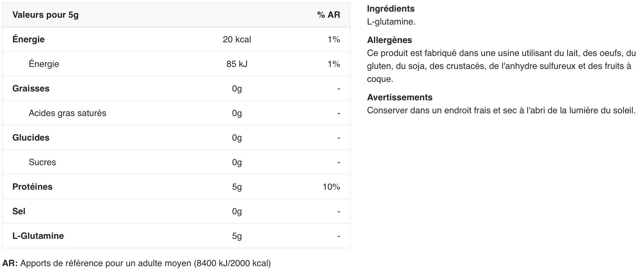Select the Glucides row label
This screenshot has height=275, width=644.
pyautogui.click(x=31, y=138)
